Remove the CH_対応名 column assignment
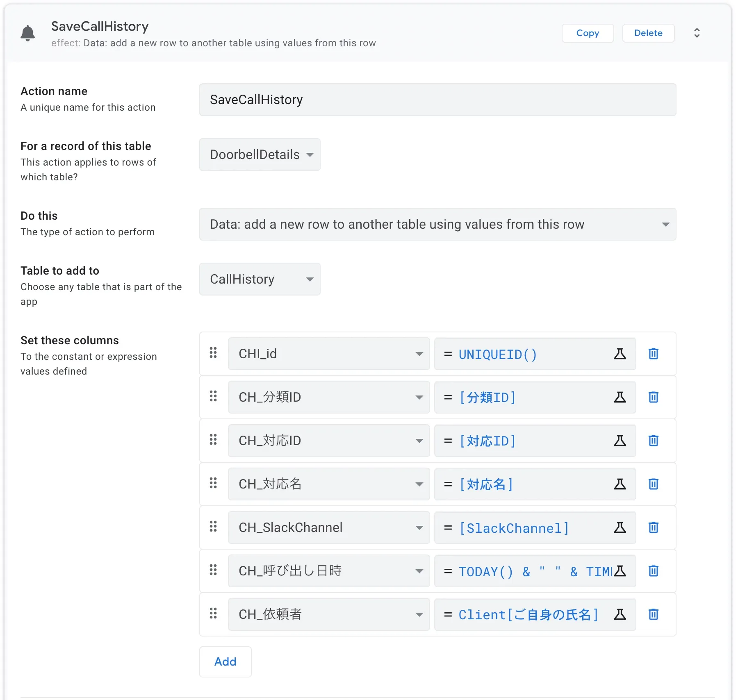 coord(653,484)
